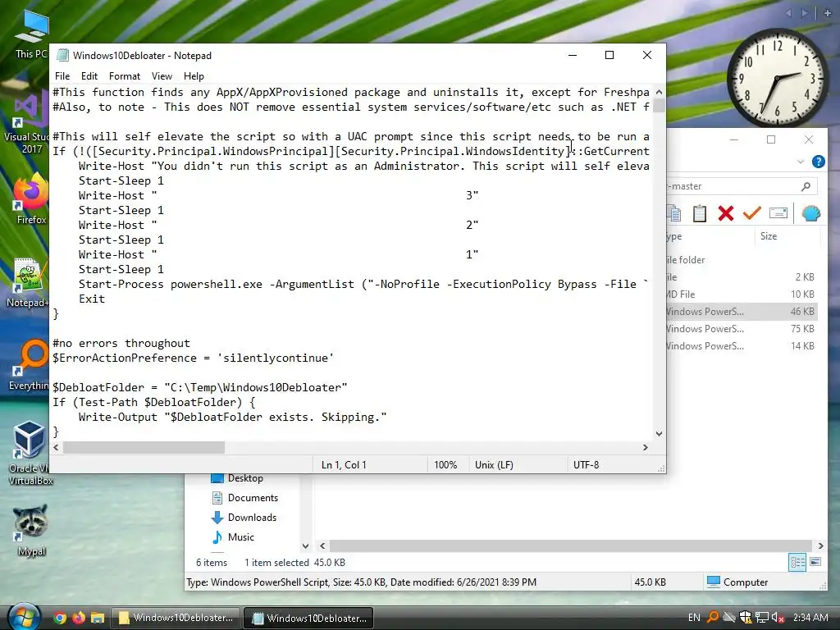Click the orange checkmark Properties icon in Explorer
This screenshot has width=840, height=630.
tap(751, 213)
